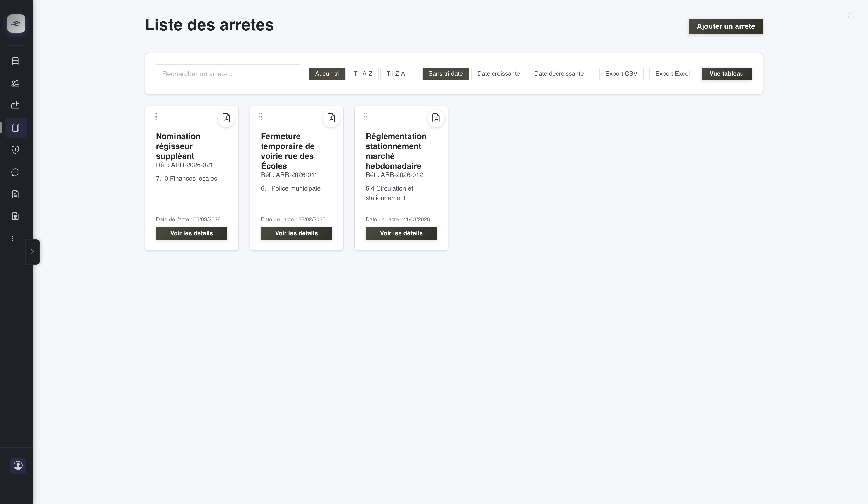Enable the Tri A-Z sorting option
The height and width of the screenshot is (504, 868).
(363, 73)
